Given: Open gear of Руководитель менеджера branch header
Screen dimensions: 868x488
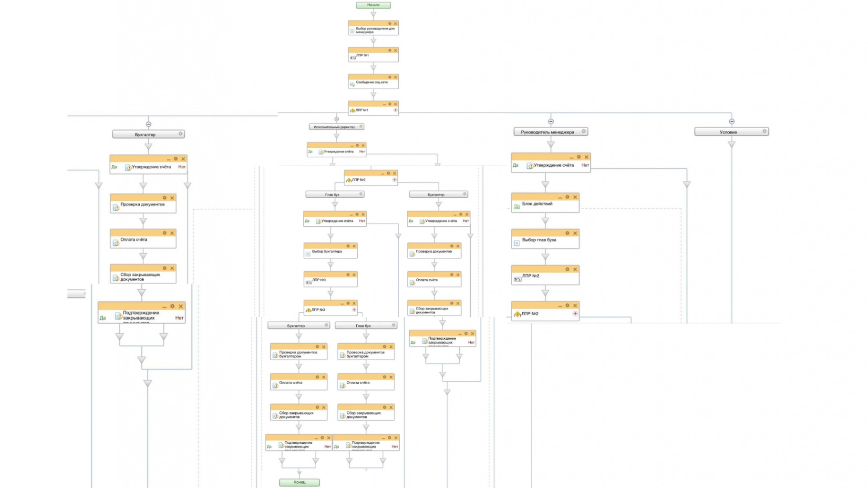Looking at the screenshot, I should point(584,131).
